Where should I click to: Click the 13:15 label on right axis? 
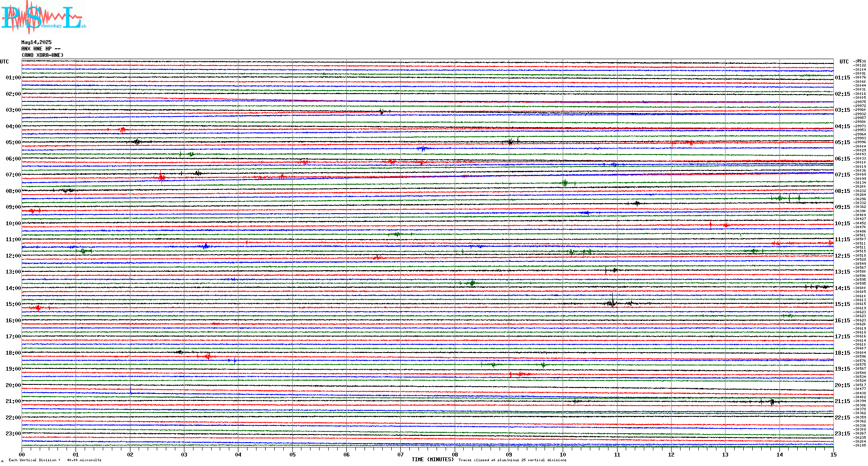coord(843,272)
